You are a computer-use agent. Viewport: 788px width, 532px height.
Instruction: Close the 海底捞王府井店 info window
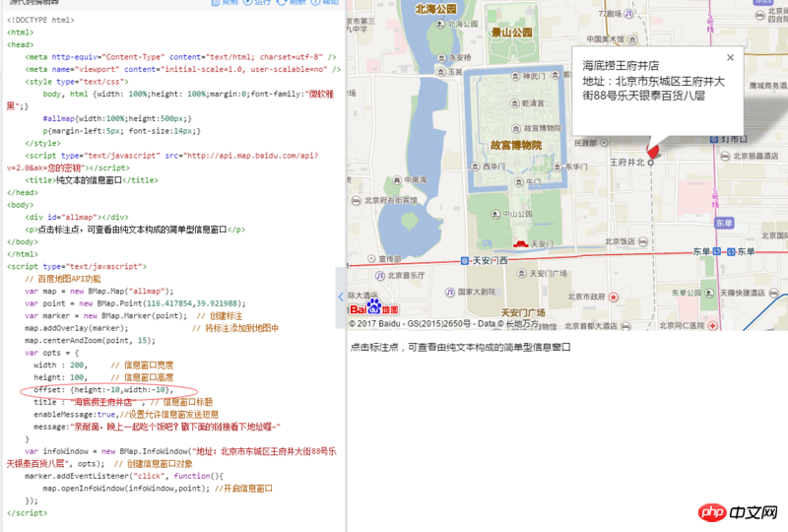pos(730,57)
